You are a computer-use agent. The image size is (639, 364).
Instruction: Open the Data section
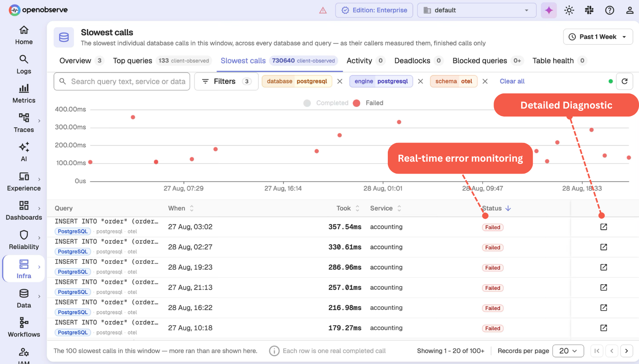24,299
